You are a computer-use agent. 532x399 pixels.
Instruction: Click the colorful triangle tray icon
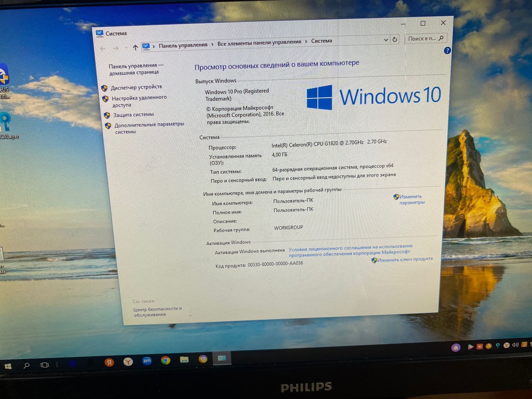click(x=470, y=347)
